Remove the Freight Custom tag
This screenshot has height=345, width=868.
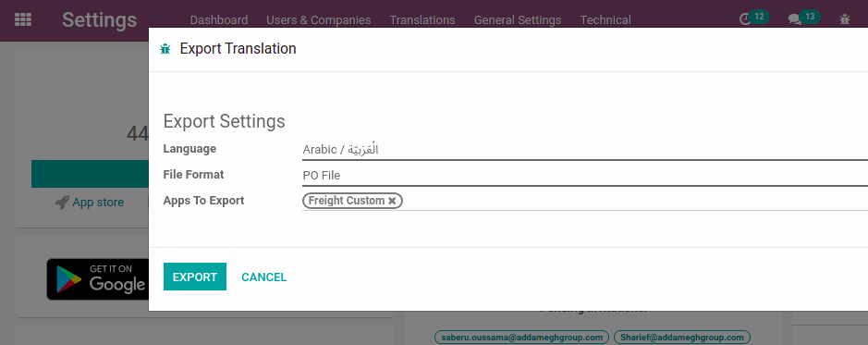pos(392,201)
